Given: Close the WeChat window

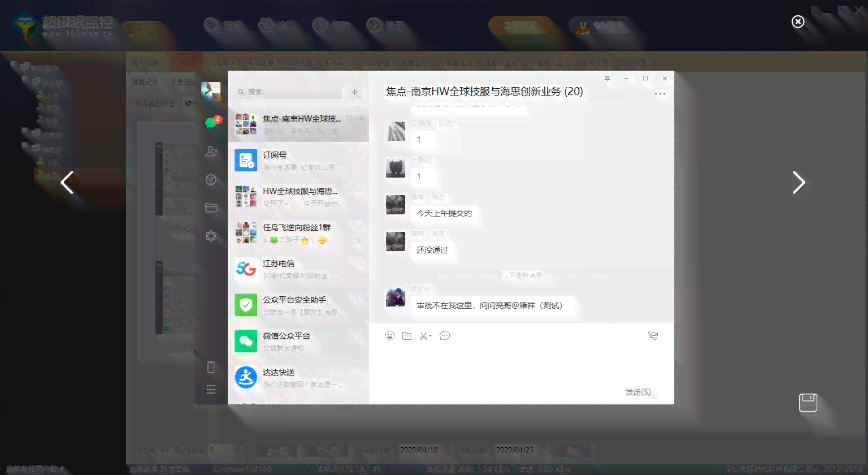Looking at the screenshot, I should click(x=665, y=79).
